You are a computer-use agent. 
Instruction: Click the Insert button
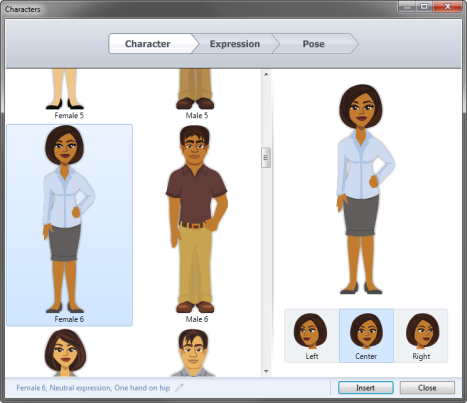point(366,388)
